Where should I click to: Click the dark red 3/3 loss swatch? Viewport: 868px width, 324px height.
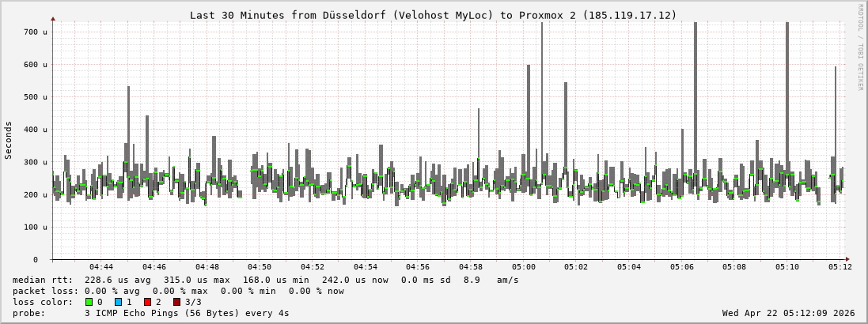pyautogui.click(x=176, y=302)
